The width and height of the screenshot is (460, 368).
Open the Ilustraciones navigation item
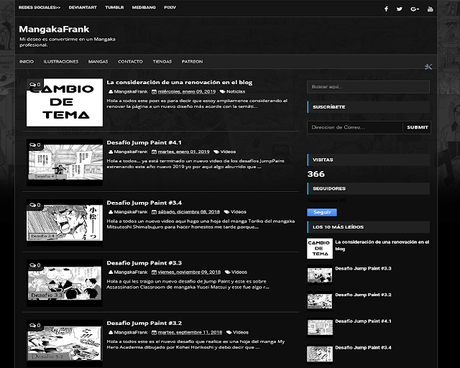tap(61, 62)
